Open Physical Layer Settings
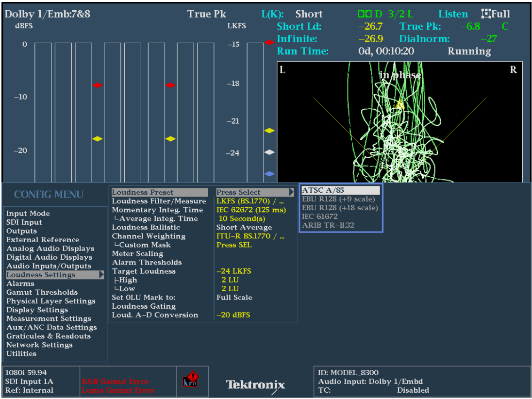The image size is (532, 399). click(x=51, y=301)
